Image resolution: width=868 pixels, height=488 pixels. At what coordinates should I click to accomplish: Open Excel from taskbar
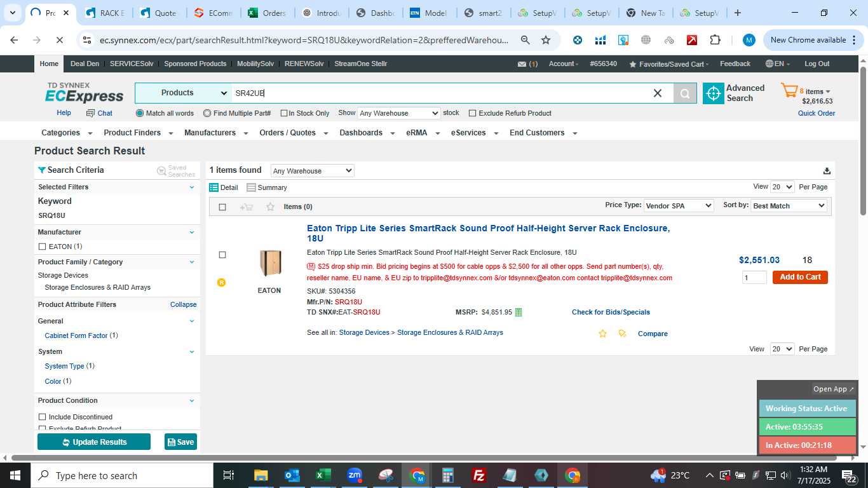point(323,475)
